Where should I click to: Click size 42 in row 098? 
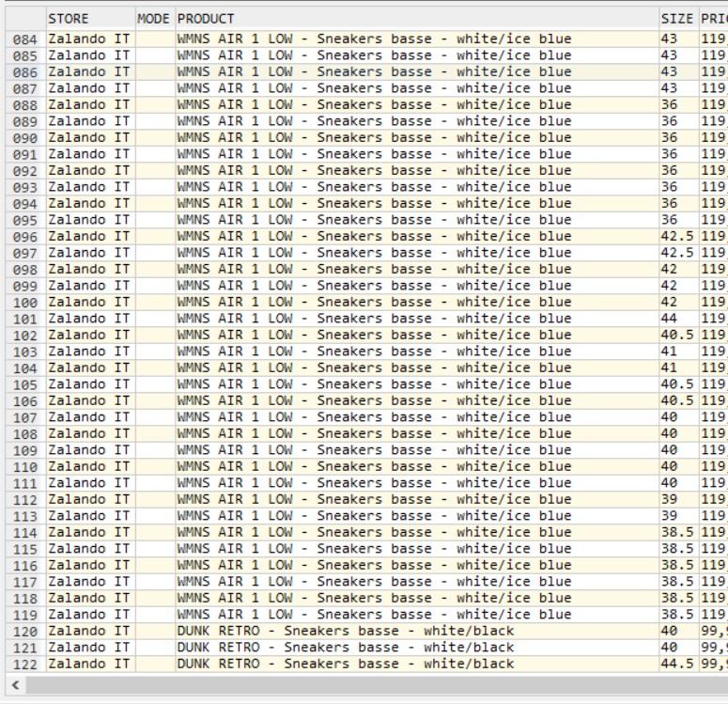pos(679,270)
